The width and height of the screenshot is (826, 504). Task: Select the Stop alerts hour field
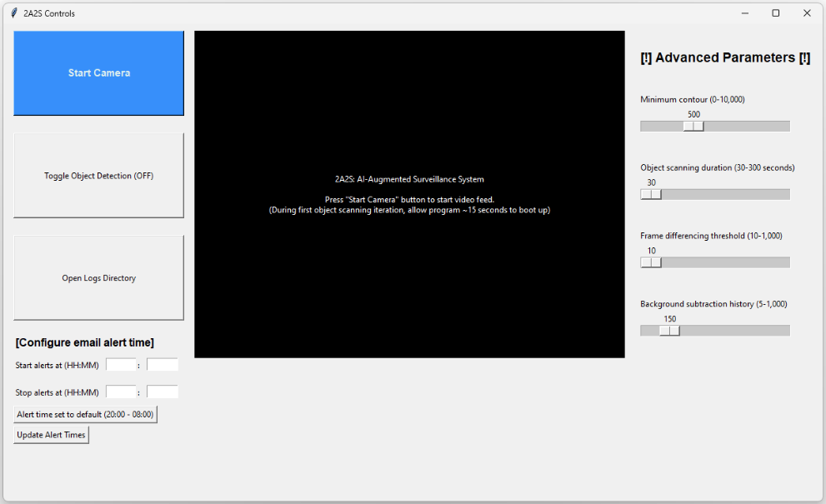click(121, 392)
